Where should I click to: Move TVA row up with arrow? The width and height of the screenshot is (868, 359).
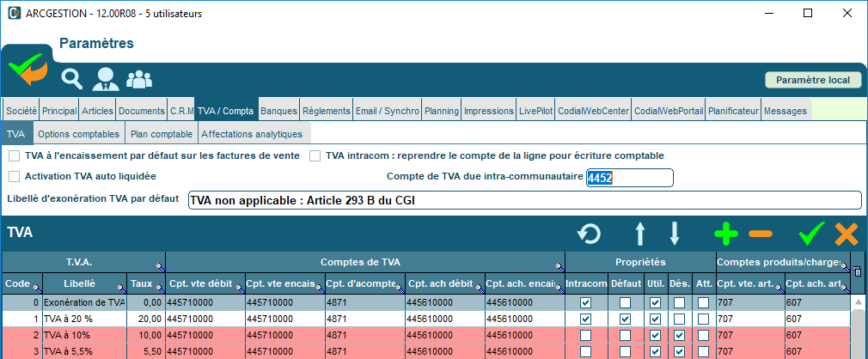[639, 233]
